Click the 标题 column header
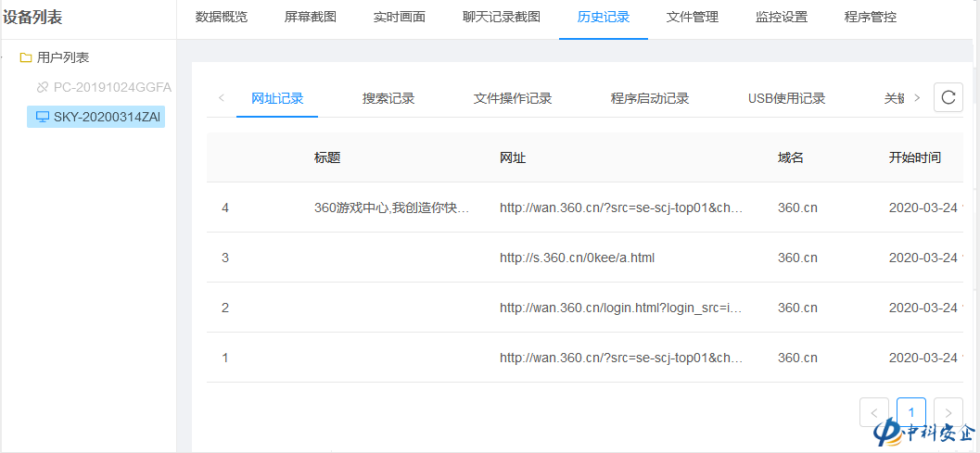The height and width of the screenshot is (453, 980). [327, 157]
